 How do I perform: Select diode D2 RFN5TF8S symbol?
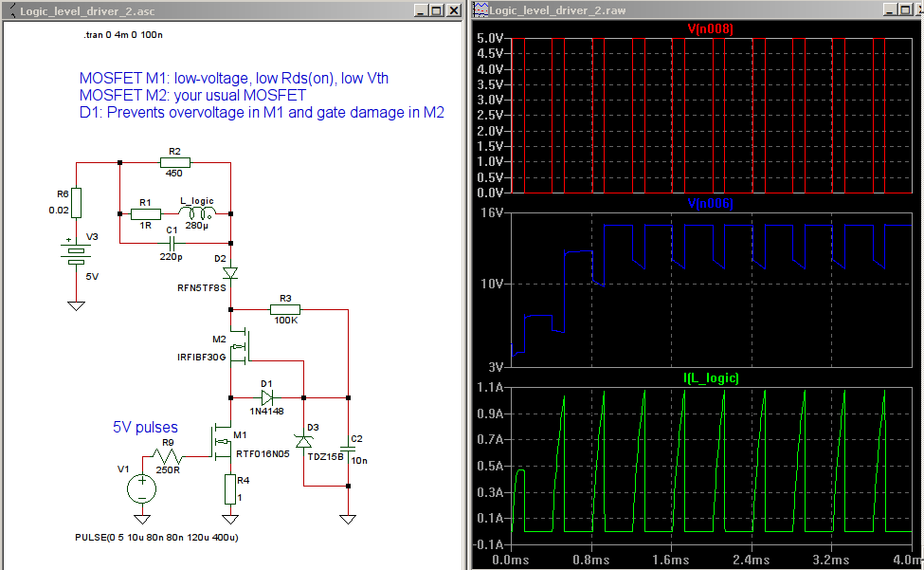[x=230, y=273]
